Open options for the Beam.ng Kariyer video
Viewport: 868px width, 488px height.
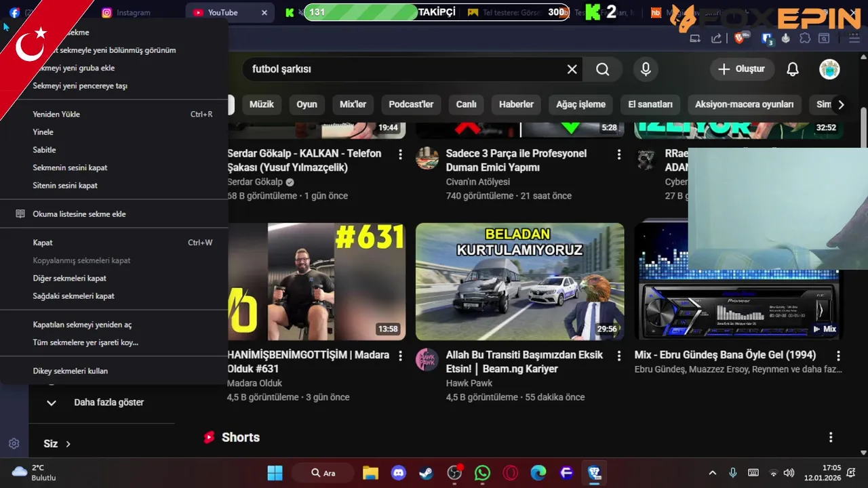pyautogui.click(x=618, y=356)
